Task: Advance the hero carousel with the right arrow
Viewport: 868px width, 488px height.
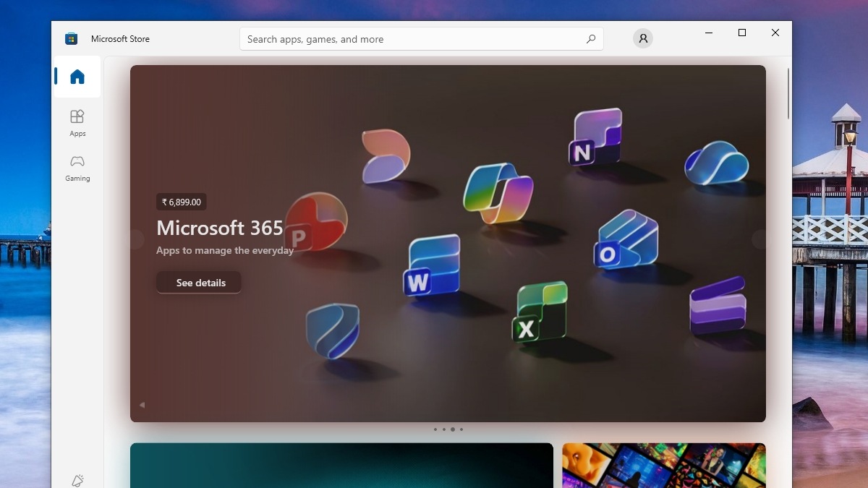Action: tap(759, 239)
